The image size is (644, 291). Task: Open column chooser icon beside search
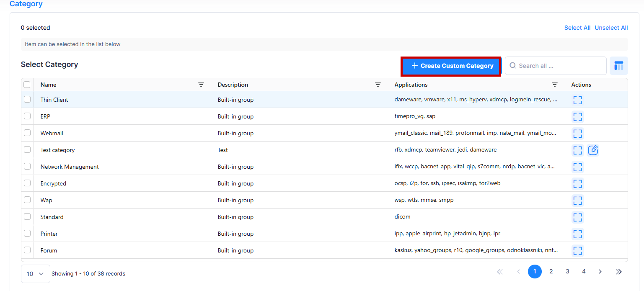coord(618,66)
